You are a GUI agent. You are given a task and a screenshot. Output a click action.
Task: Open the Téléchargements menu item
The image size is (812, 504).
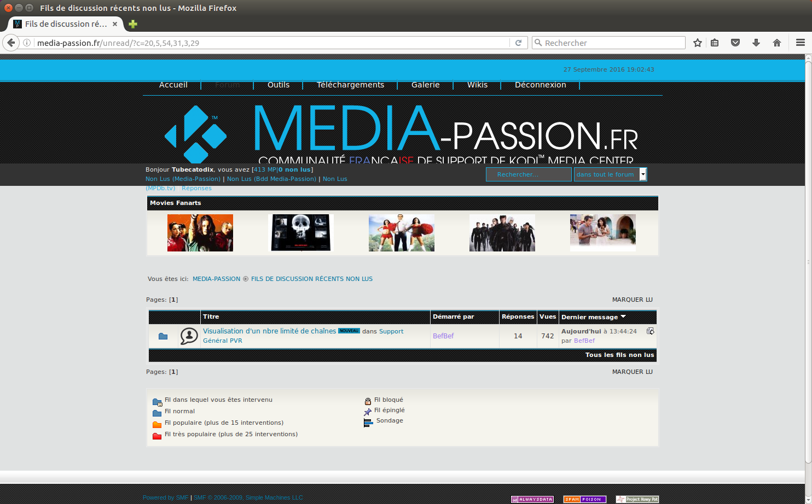tap(350, 85)
